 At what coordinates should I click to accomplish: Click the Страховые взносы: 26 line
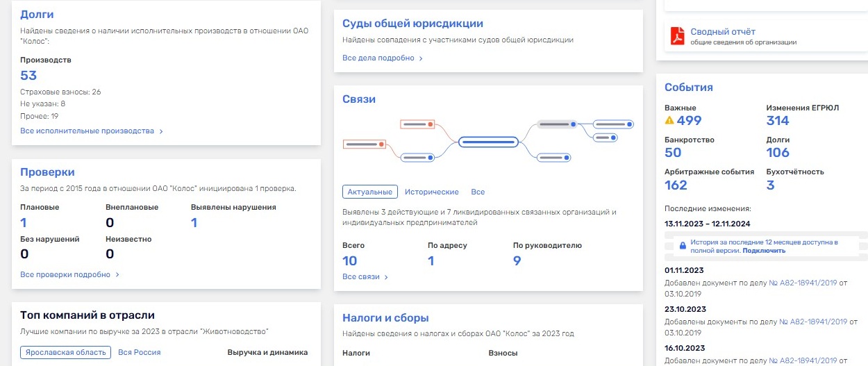[x=60, y=92]
